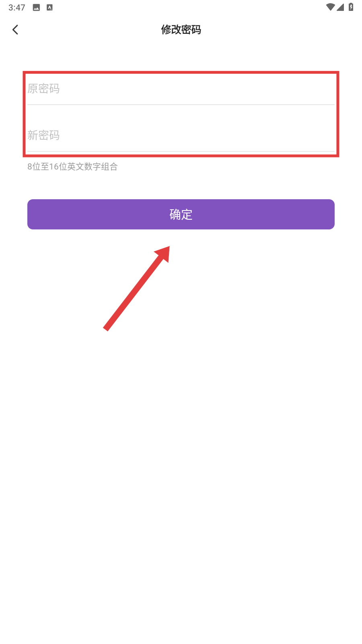Tap the 原密码 placeholder text
Image resolution: width=362 pixels, height=644 pixels.
(43, 89)
